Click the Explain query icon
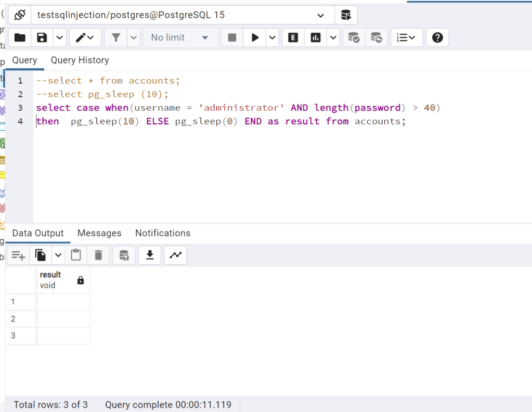The height and width of the screenshot is (412, 532). click(x=293, y=37)
